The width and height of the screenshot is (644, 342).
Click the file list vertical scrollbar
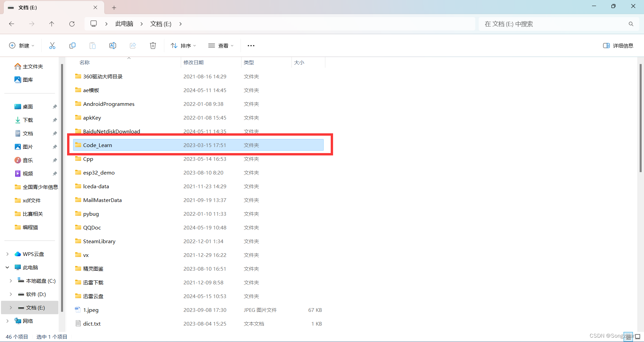click(640, 117)
